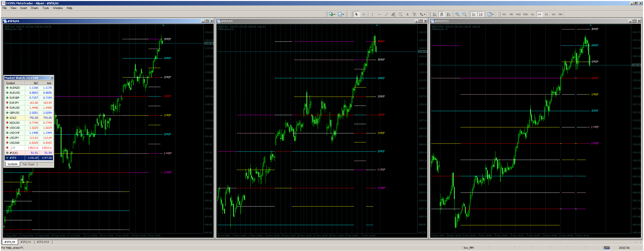Set timeframe to H1
The width and height of the screenshot is (644, 251).
pyautogui.click(x=532, y=14)
